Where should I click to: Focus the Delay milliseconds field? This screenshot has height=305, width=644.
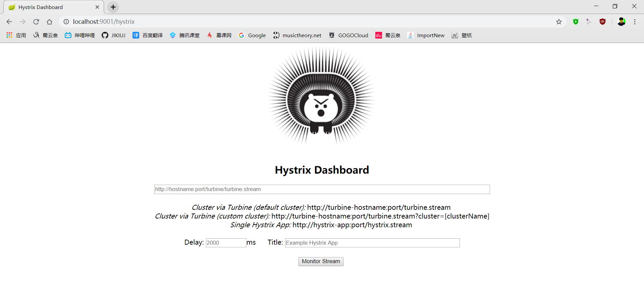tap(226, 243)
